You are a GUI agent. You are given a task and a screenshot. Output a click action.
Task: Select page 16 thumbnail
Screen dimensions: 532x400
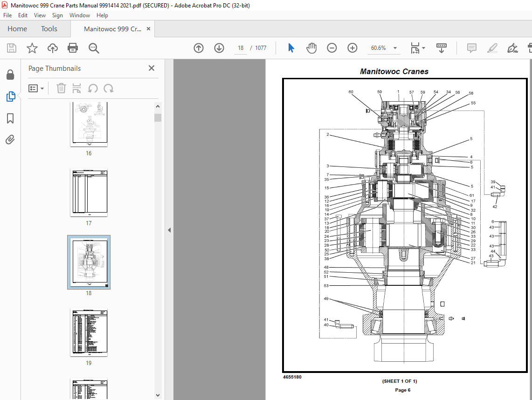tap(89, 124)
